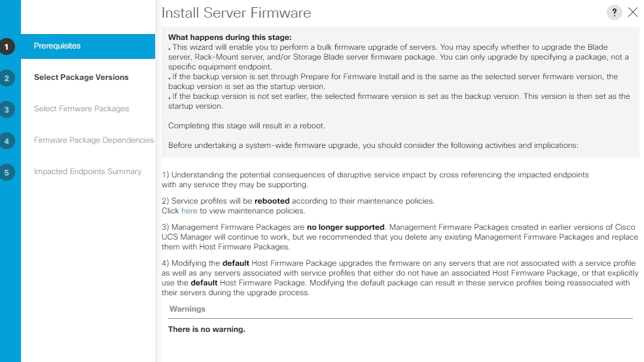Click the "What happens during this stage" heading
This screenshot has height=362, width=644.
point(230,37)
